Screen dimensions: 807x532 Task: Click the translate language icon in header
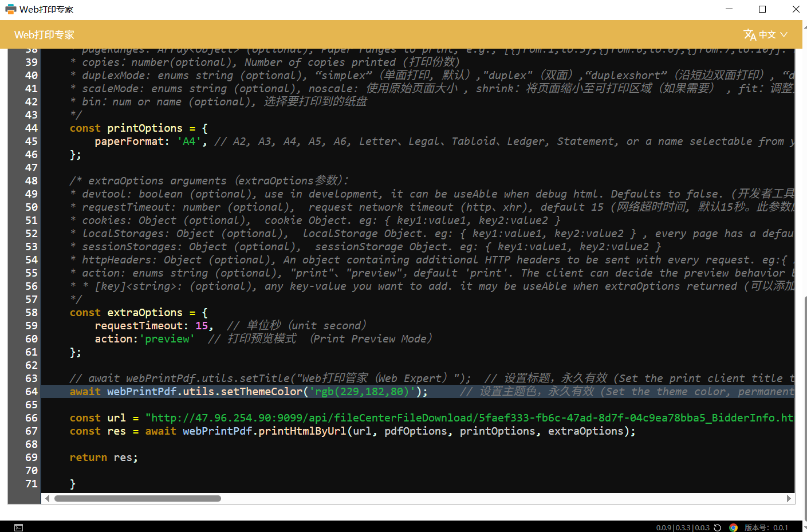(749, 35)
